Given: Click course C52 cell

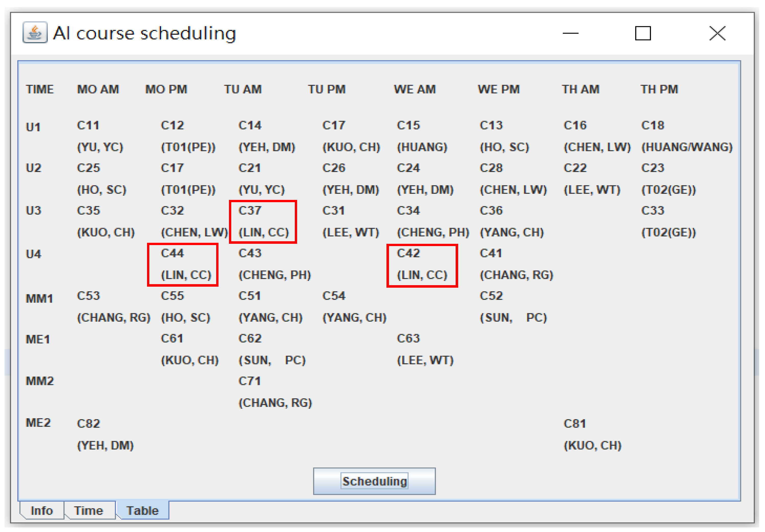Looking at the screenshot, I should tap(491, 295).
